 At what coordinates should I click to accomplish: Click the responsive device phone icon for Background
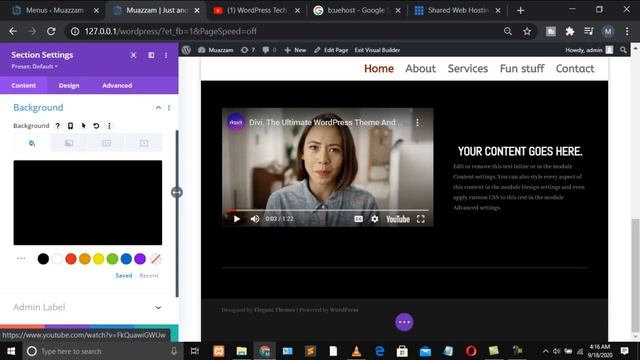70,126
